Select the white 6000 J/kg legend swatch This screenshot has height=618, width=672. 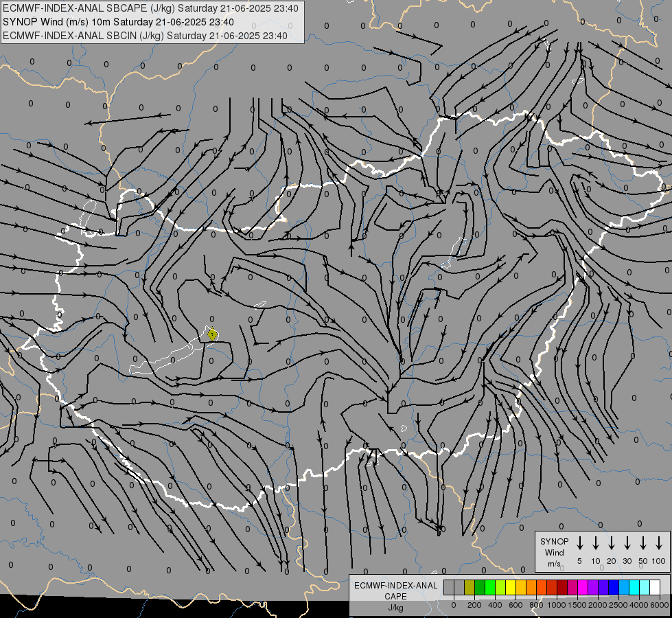pyautogui.click(x=655, y=588)
